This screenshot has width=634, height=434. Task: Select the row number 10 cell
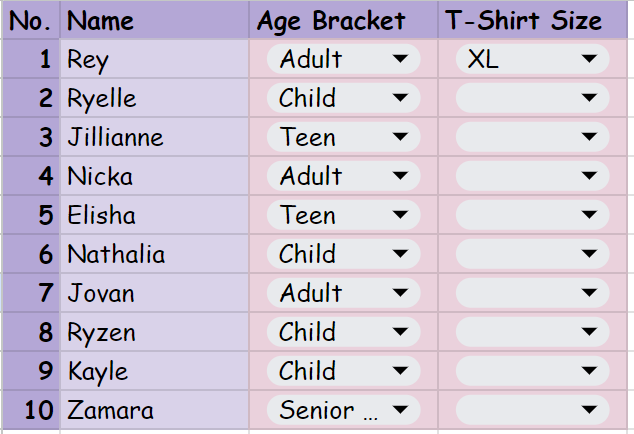pyautogui.click(x=30, y=411)
